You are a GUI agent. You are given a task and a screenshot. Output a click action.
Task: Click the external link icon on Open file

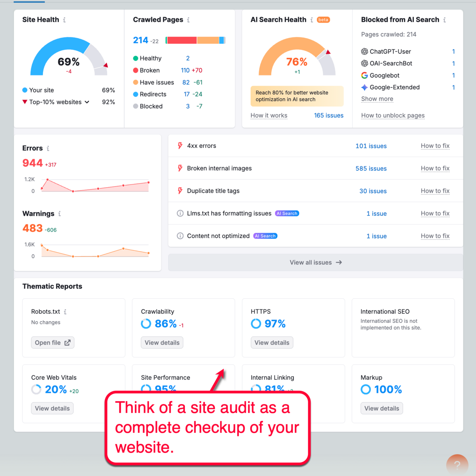point(67,342)
